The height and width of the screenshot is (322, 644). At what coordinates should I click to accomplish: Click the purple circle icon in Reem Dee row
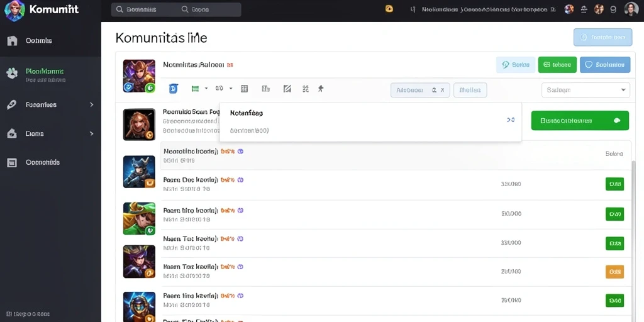point(240,179)
